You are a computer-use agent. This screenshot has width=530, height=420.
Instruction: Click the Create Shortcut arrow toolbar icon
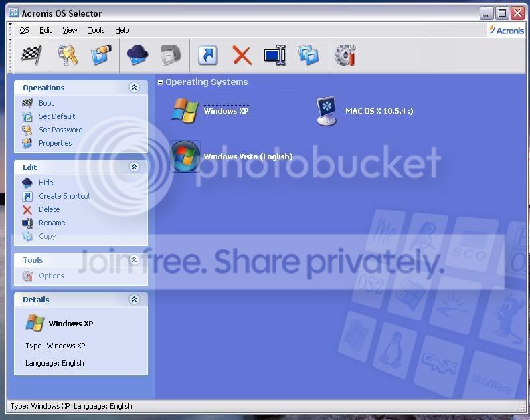point(207,55)
